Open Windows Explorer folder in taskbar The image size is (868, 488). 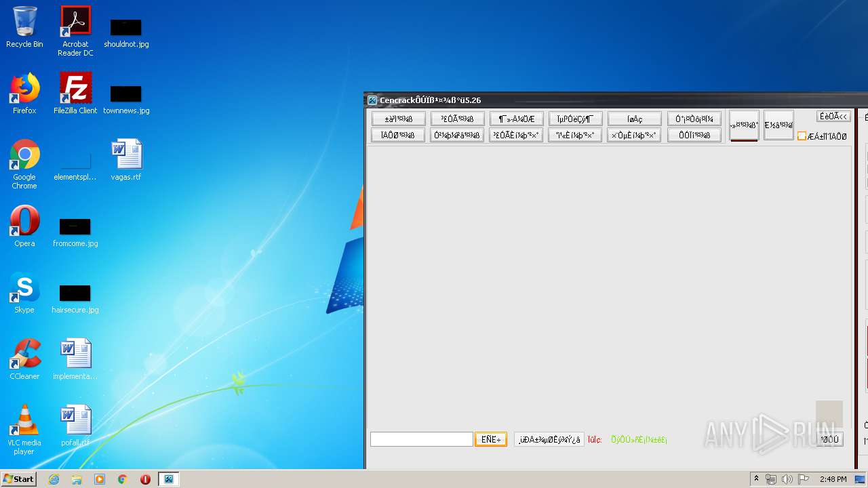pos(77,479)
